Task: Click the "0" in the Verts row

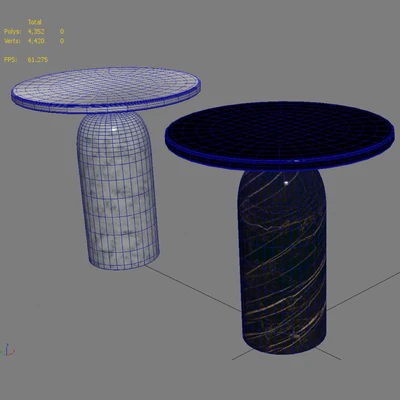Action: pyautogui.click(x=62, y=41)
